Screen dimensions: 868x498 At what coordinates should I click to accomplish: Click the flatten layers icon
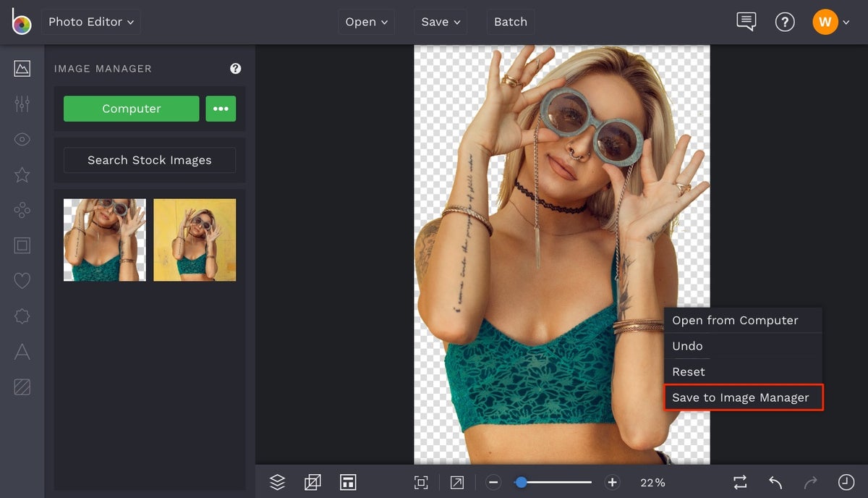312,482
